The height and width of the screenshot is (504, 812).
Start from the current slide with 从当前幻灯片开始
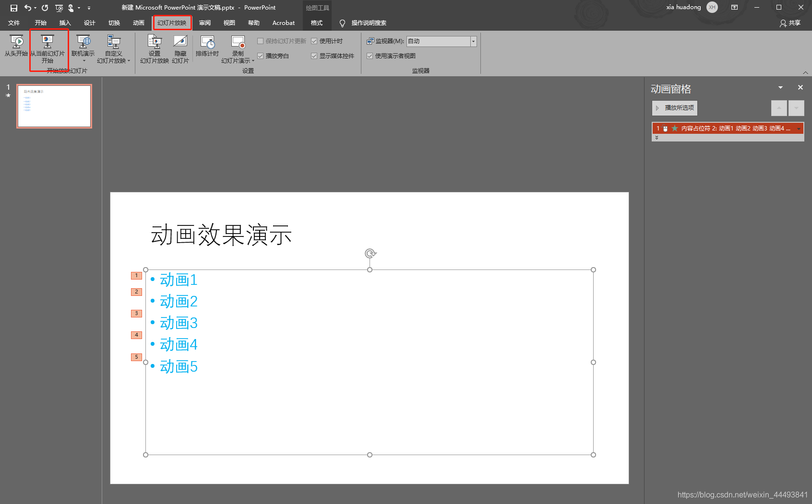[x=48, y=49]
